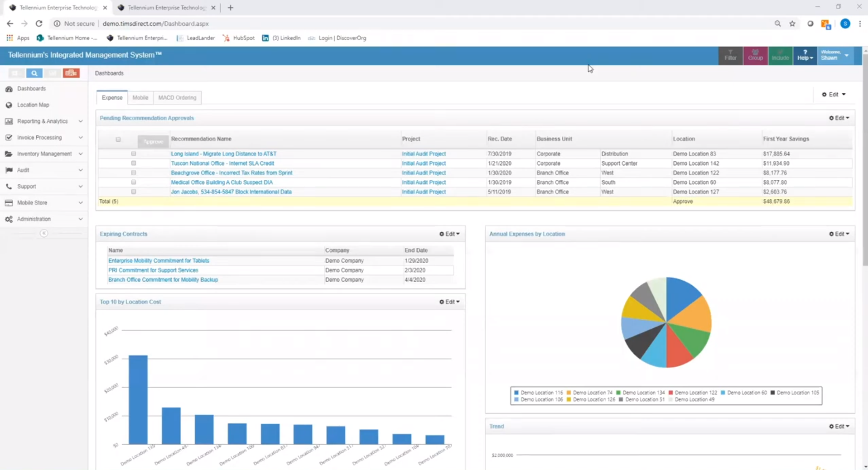Switch to the MACD Ordering tab

[x=177, y=97]
